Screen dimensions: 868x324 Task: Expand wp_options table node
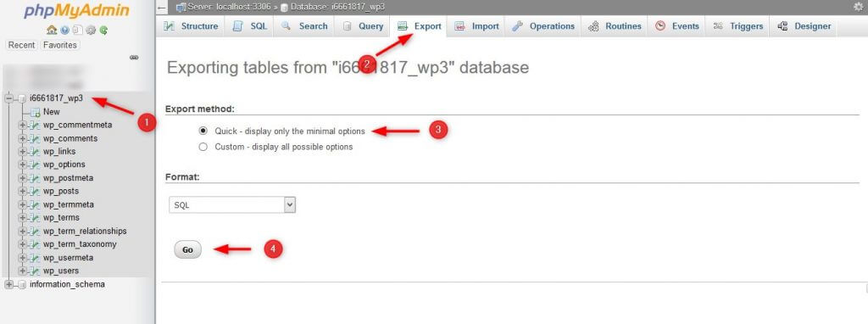[x=23, y=165]
